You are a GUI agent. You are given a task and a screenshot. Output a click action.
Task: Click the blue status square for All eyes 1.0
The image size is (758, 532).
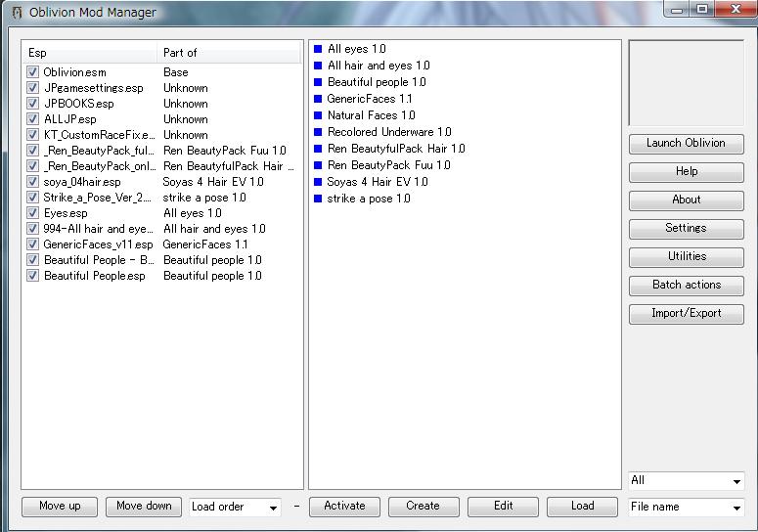tap(318, 49)
